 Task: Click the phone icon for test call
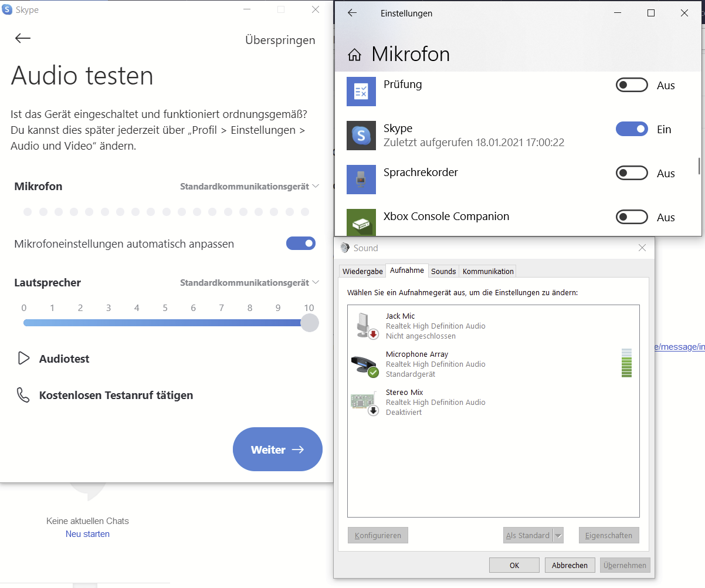pyautogui.click(x=23, y=395)
